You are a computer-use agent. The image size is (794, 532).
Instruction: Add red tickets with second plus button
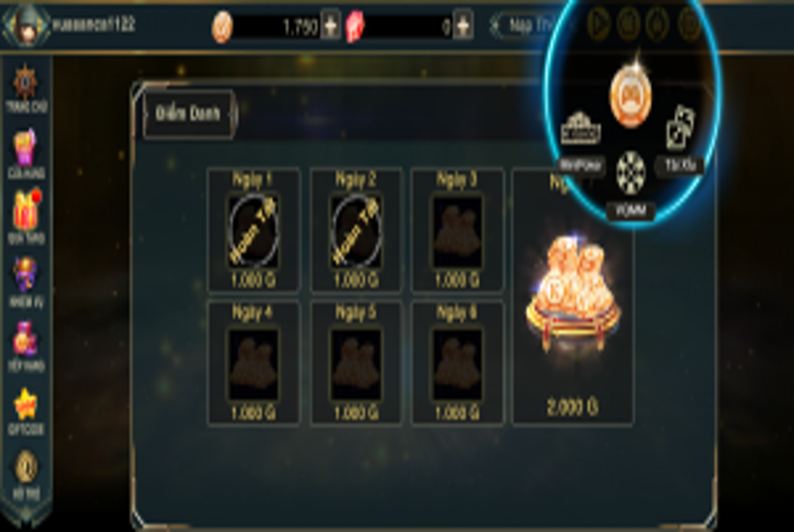tap(463, 26)
